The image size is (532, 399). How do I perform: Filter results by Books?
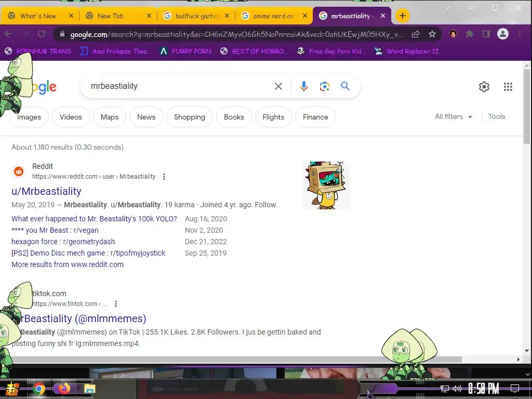click(x=234, y=117)
